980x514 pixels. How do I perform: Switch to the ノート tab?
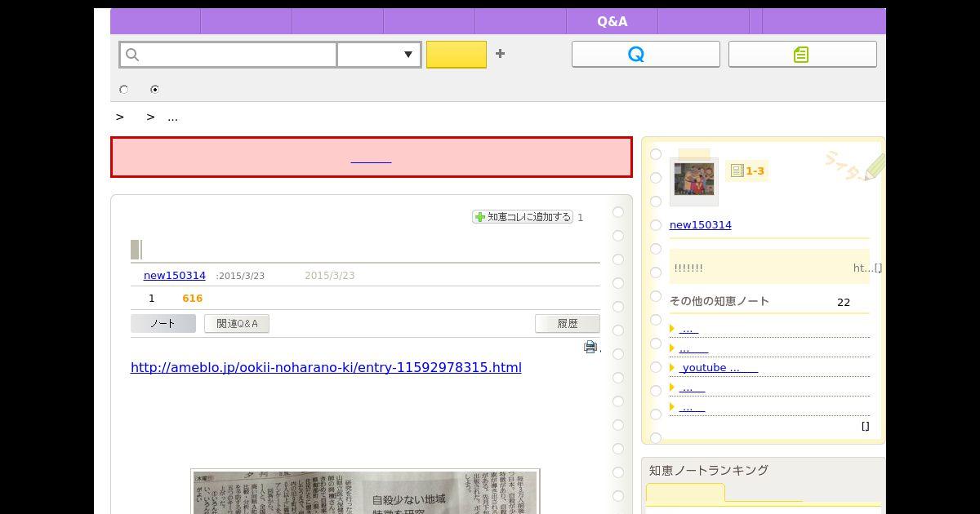pos(163,324)
